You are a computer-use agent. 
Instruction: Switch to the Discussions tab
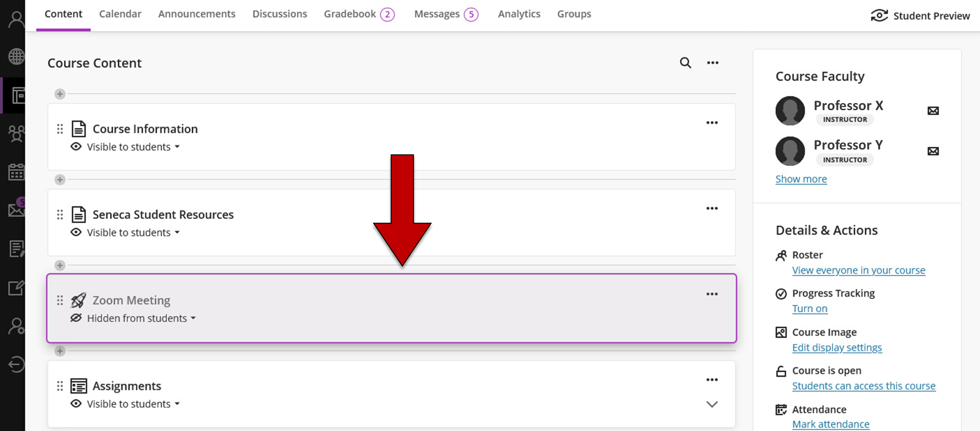pos(279,14)
